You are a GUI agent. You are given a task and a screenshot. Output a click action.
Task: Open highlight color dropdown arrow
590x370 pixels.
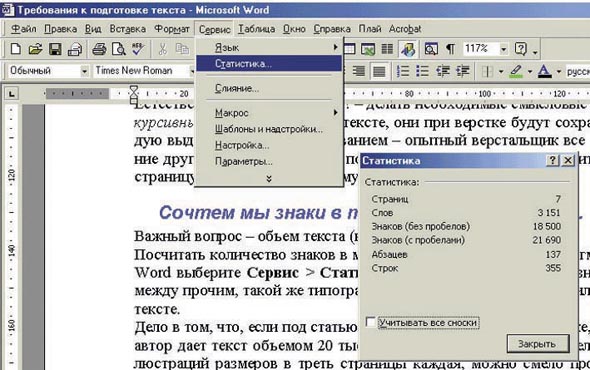point(529,71)
